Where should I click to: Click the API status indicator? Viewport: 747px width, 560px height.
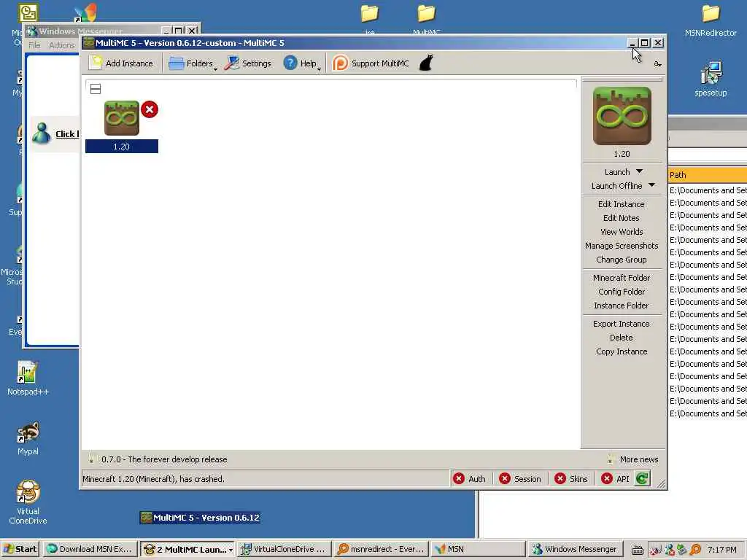[615, 479]
